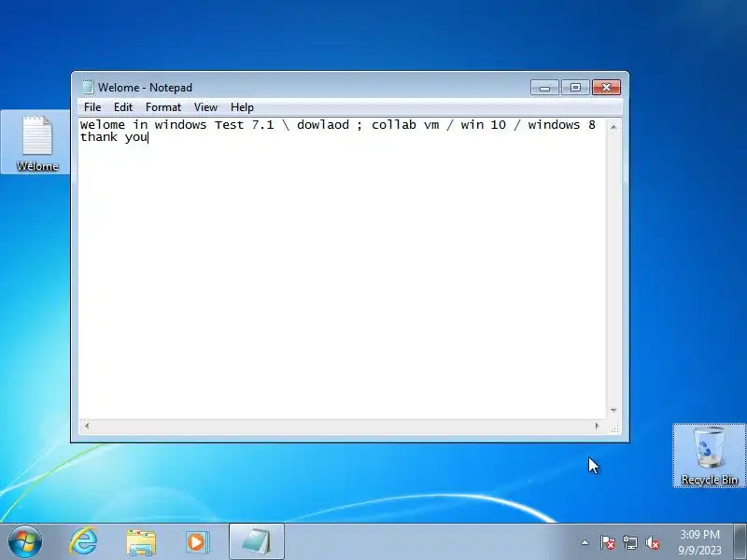Open the Windows Start menu
Viewport: 747px width, 560px height.
coord(25,541)
